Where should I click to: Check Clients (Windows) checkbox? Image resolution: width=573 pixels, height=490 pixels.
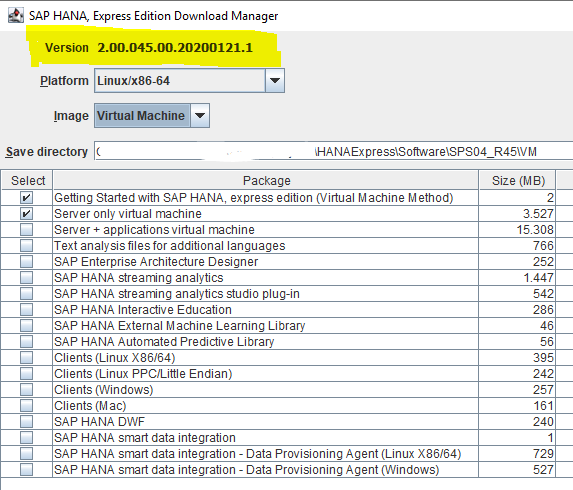(26, 390)
